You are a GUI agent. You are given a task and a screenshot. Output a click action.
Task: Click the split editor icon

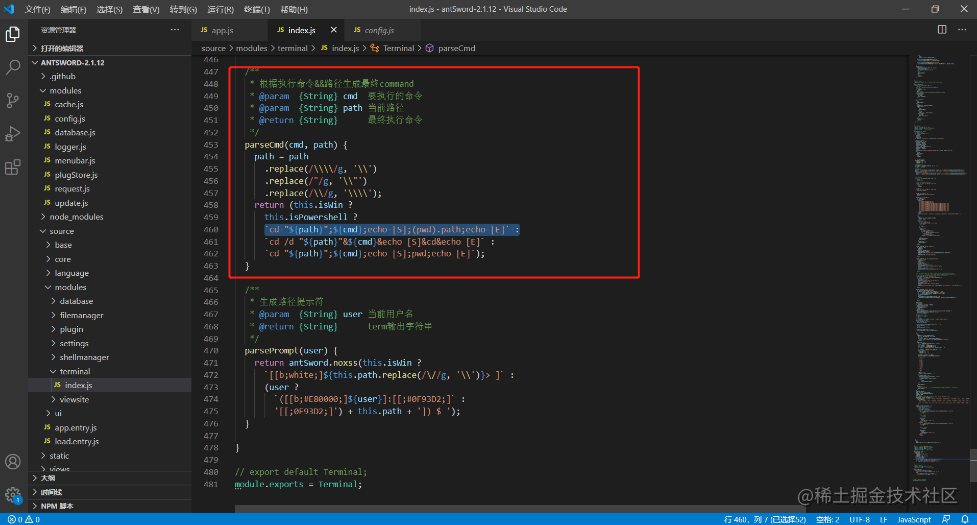click(x=942, y=30)
